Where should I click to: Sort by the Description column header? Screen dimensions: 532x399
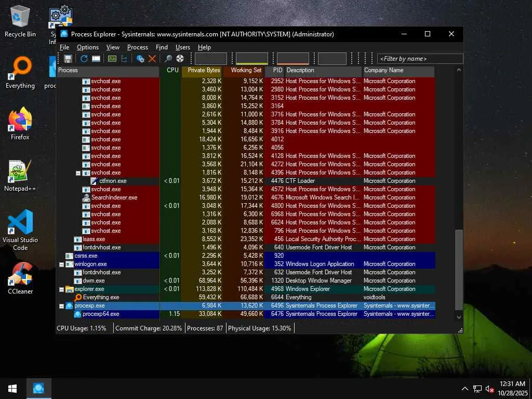[x=323, y=70]
